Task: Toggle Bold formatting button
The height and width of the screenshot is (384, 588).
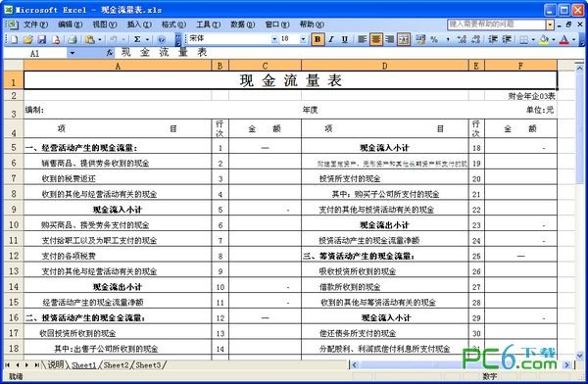Action: click(x=318, y=39)
